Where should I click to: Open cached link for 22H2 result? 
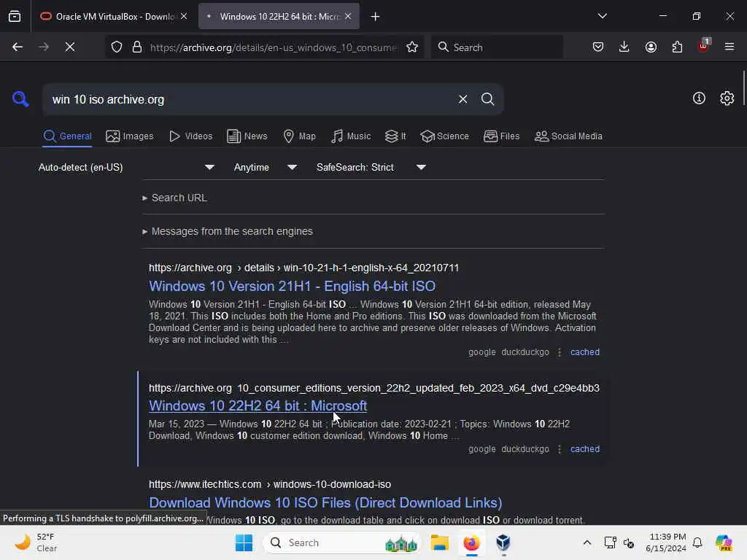[584, 449]
